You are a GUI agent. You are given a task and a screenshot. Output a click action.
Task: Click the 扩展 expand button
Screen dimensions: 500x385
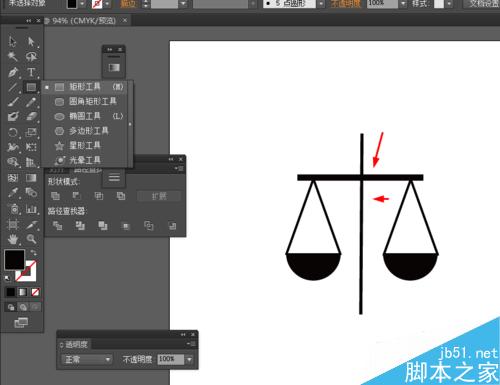pyautogui.click(x=159, y=196)
